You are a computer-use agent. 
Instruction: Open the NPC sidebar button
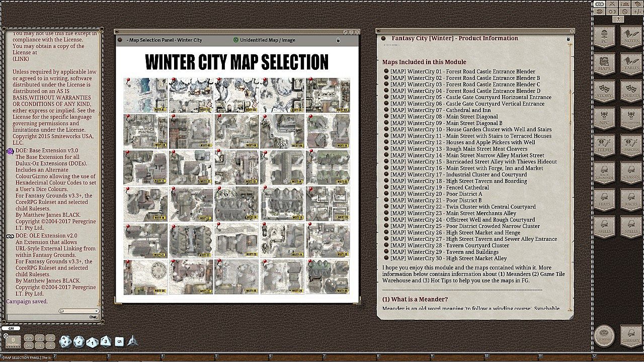[x=604, y=119]
